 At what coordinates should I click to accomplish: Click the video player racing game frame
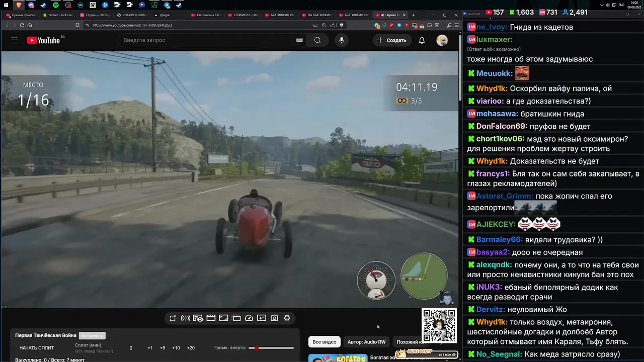pos(230,179)
